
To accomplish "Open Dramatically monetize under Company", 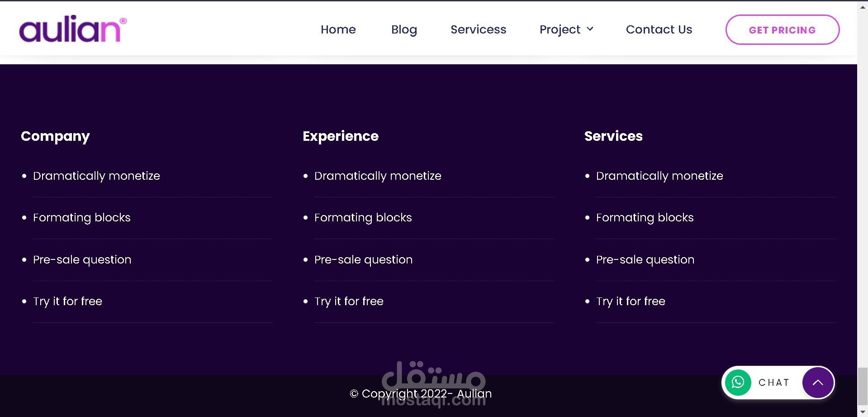I will point(96,176).
